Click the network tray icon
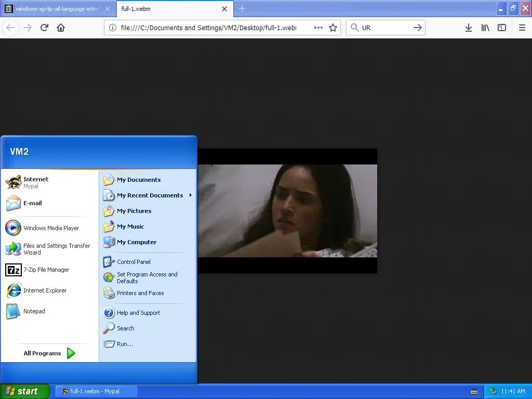 tap(494, 391)
